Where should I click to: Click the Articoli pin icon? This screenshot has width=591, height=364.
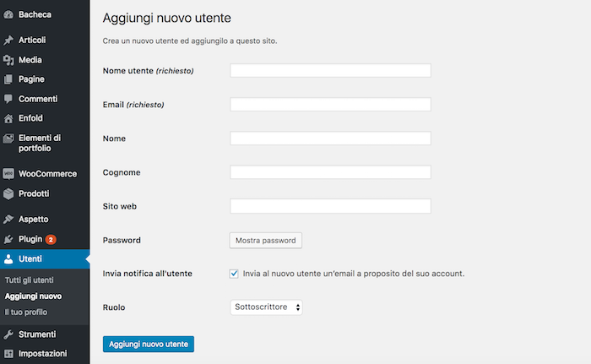click(8, 41)
